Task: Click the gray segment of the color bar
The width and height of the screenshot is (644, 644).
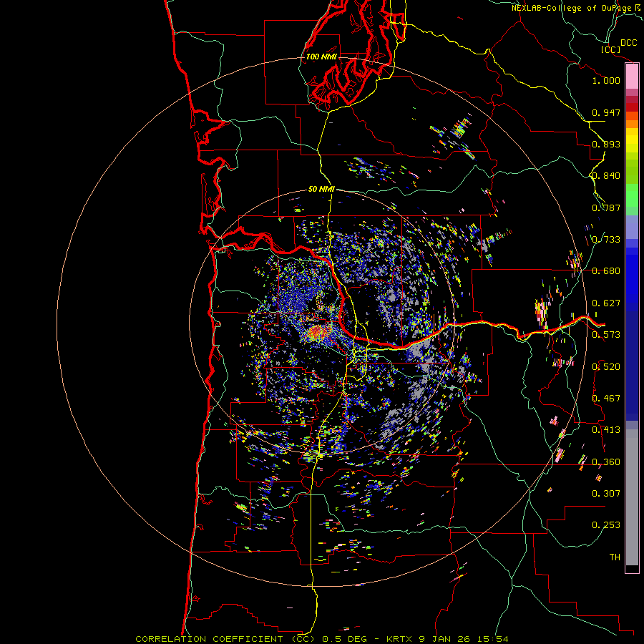Action: (632, 497)
